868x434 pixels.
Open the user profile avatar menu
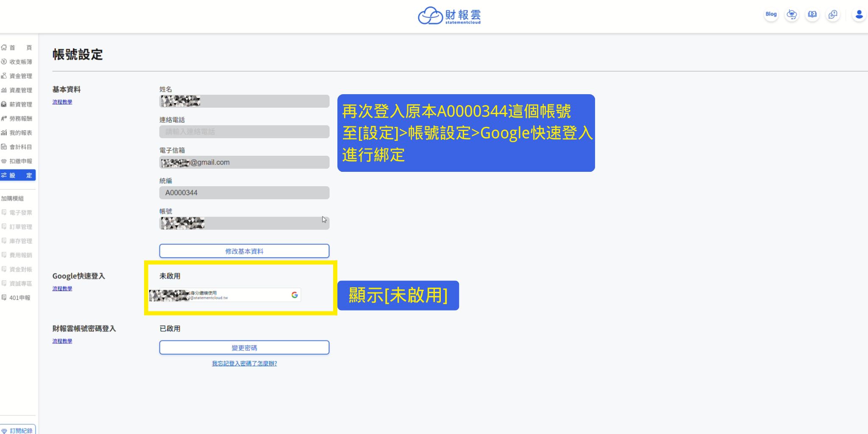[x=859, y=14]
